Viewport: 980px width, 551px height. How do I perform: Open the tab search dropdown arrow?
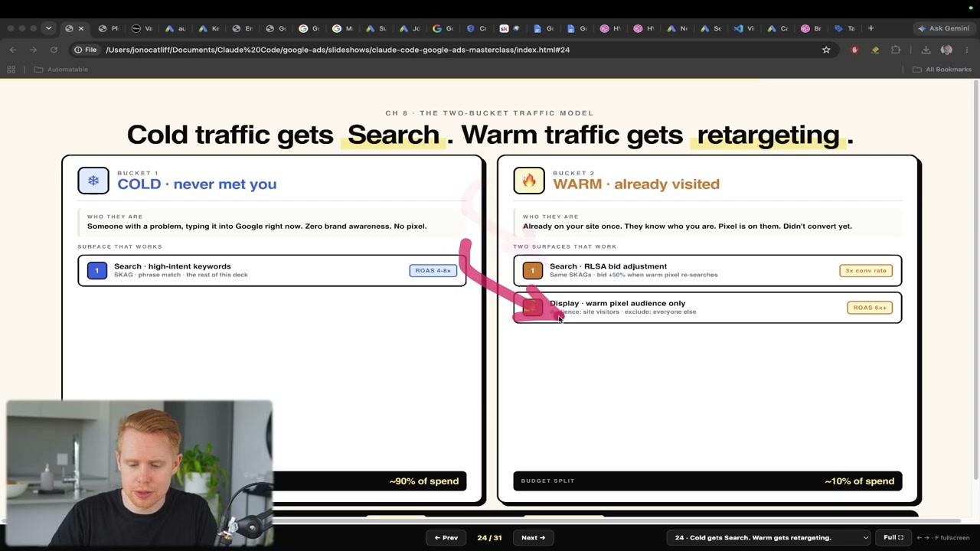click(48, 28)
